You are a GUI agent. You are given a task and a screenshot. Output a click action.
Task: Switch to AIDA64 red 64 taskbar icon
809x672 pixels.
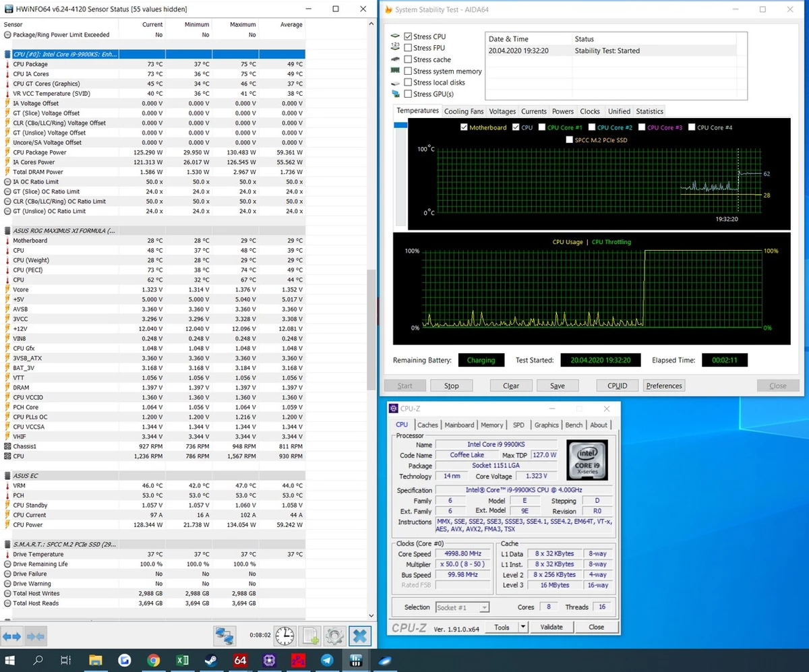240,661
